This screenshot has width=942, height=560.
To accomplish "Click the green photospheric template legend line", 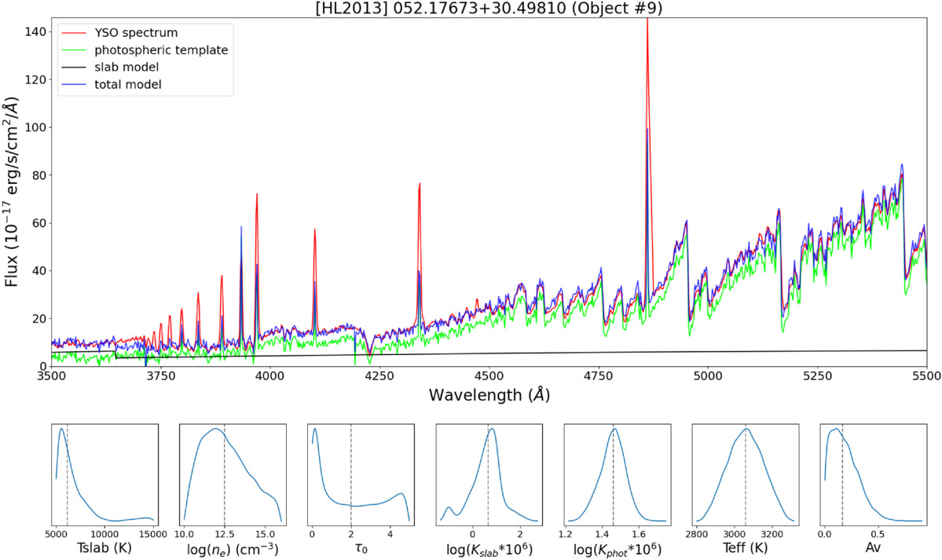I will point(75,50).
